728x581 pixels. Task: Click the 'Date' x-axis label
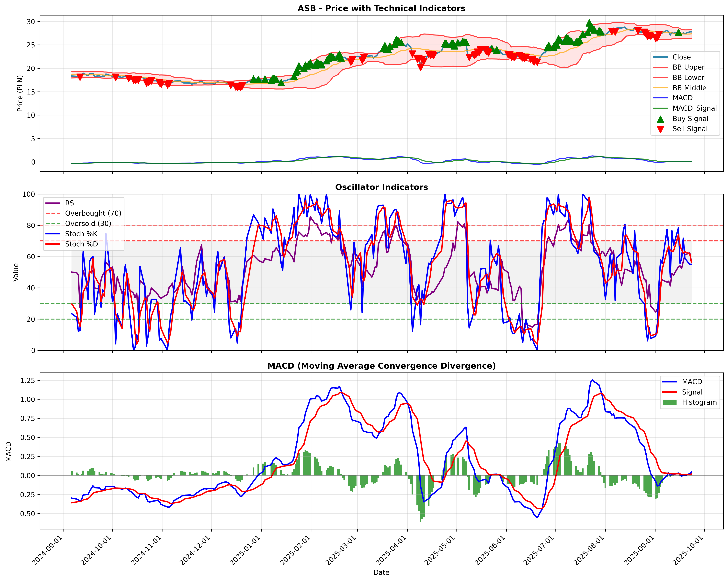381,573
